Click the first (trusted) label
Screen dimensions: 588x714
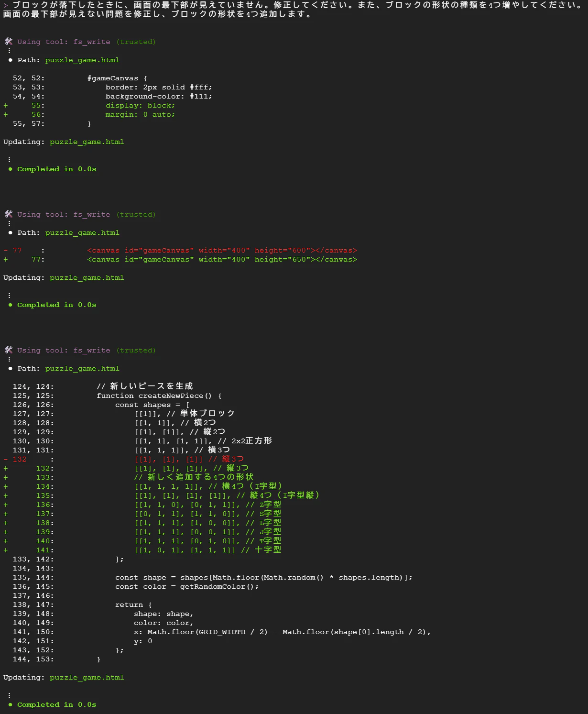point(136,42)
